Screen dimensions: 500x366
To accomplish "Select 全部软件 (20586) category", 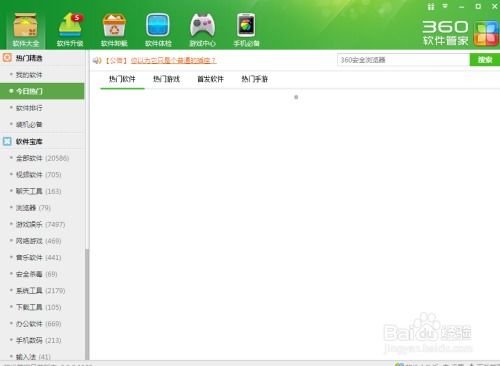I will coord(42,158).
